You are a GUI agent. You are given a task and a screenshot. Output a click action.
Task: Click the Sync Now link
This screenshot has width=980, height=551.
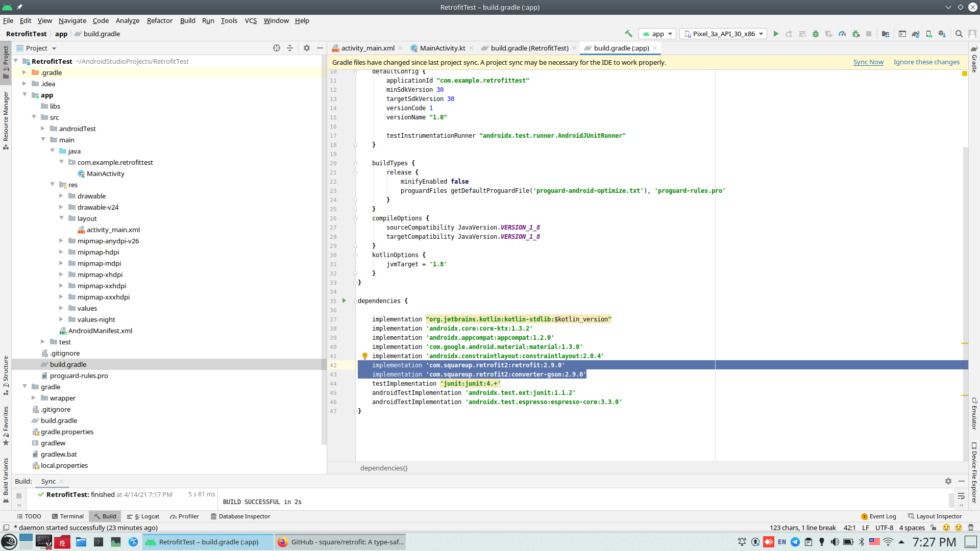pyautogui.click(x=868, y=62)
